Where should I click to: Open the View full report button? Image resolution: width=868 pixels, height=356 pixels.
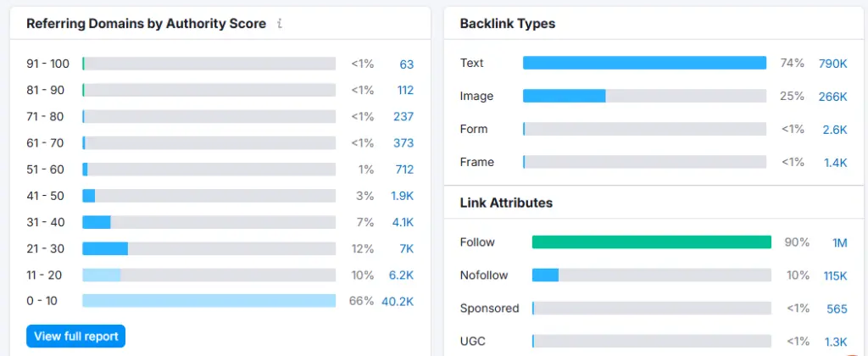pos(75,336)
